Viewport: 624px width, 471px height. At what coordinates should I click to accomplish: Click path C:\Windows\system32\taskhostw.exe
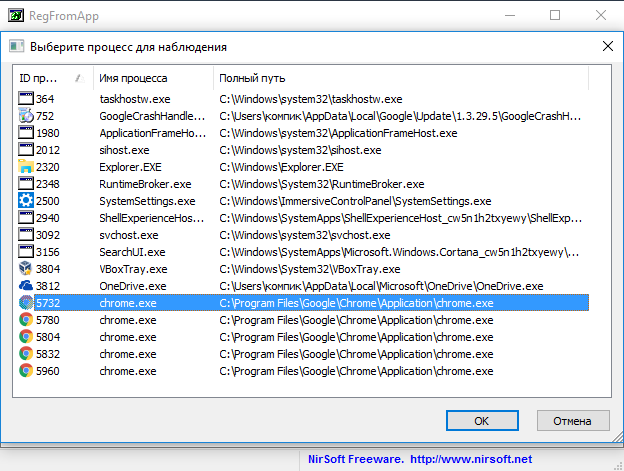311,99
